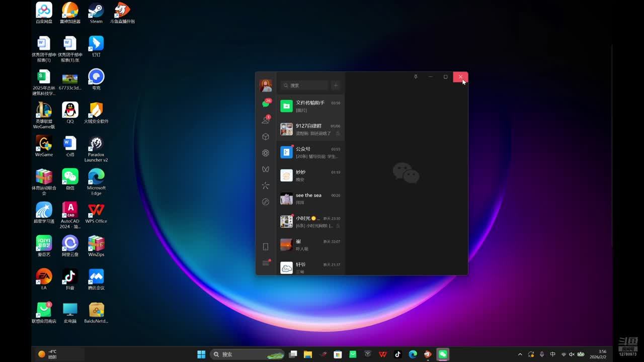Open the Mini Programs link icon in sidebar

click(266, 202)
